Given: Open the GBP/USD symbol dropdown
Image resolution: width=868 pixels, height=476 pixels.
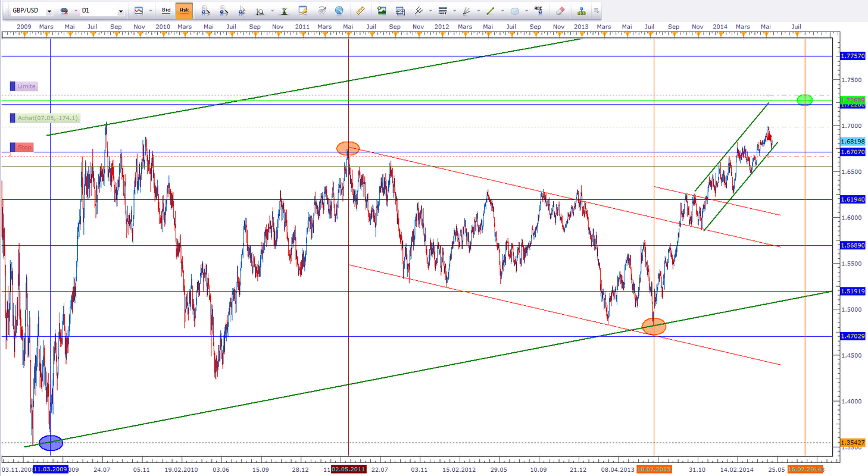Looking at the screenshot, I should 48,11.
